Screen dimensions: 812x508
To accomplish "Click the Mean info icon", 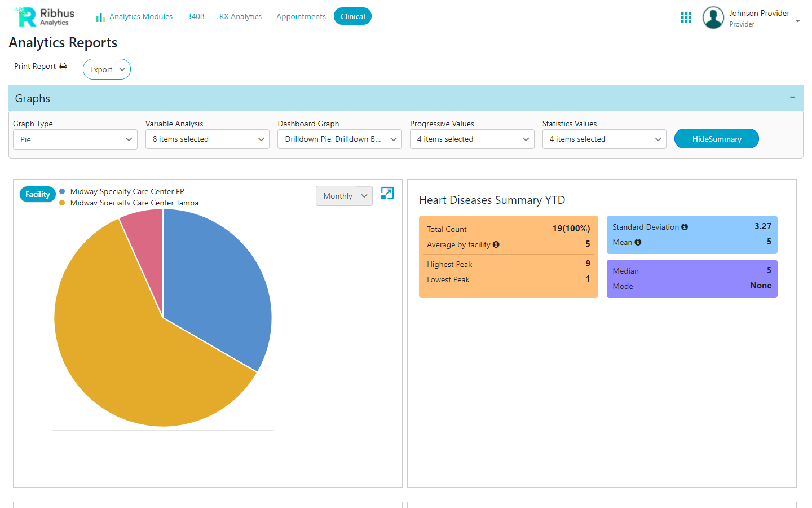I will (x=637, y=242).
